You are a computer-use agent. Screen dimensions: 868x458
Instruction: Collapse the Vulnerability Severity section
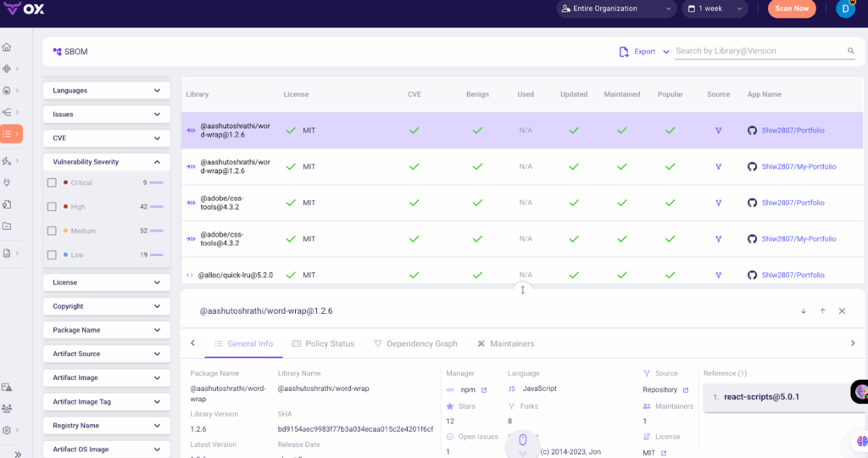coord(157,162)
